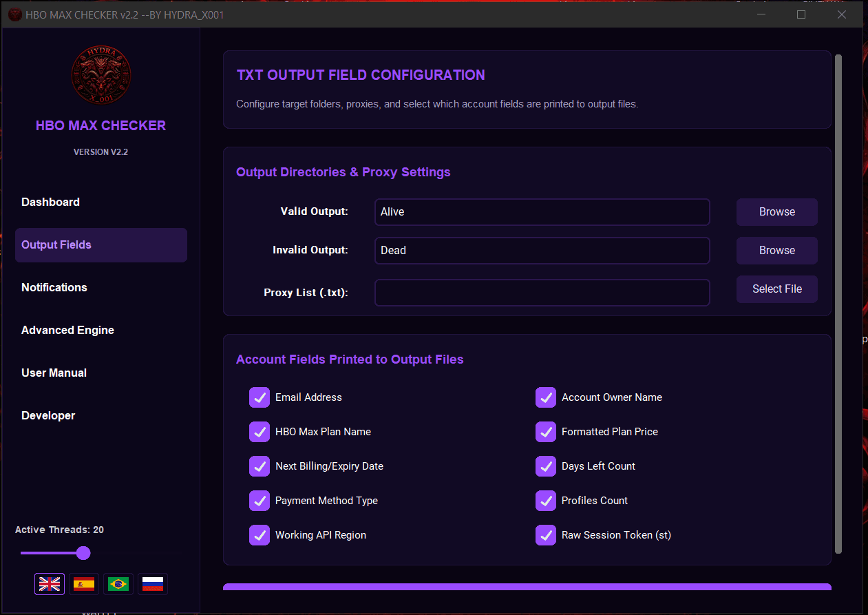868x615 pixels.
Task: Click the purple button below the fields panel
Action: [x=527, y=587]
